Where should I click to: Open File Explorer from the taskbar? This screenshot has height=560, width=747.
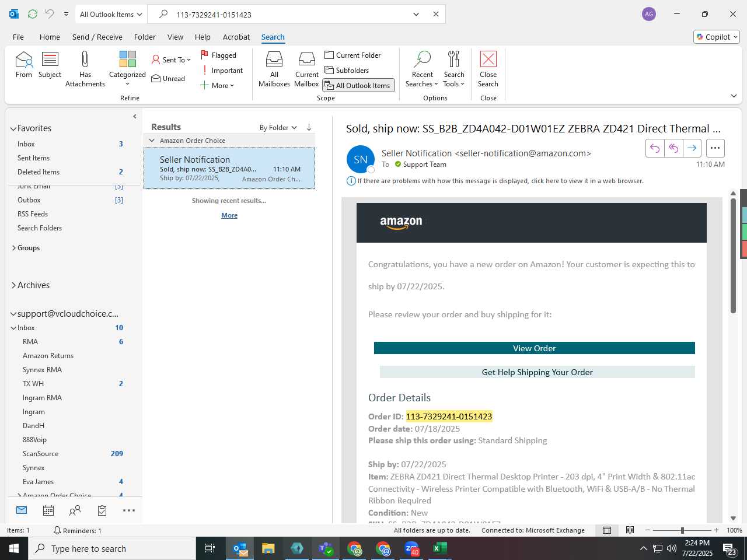[x=268, y=548]
